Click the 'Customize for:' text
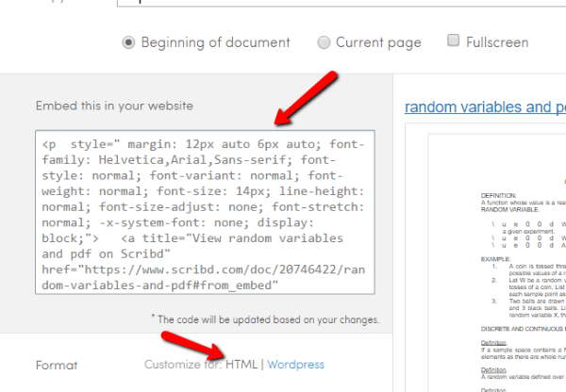The height and width of the screenshot is (392, 566). [183, 365]
